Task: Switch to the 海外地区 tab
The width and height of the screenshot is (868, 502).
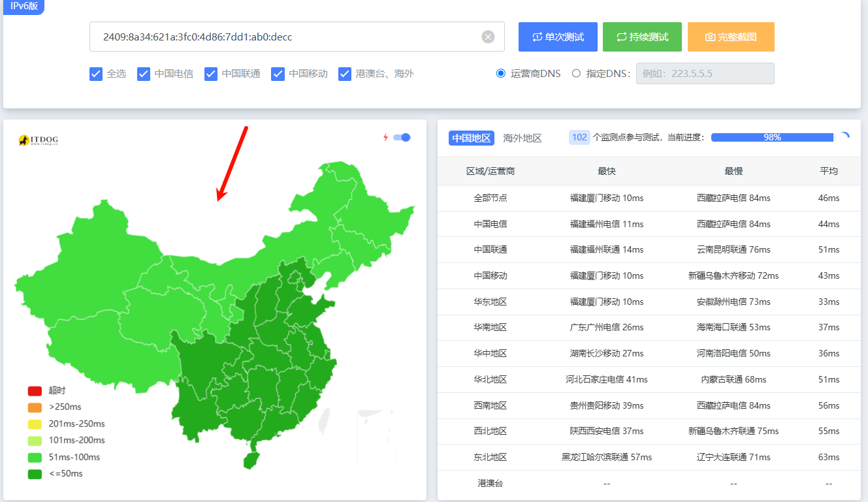Action: (x=522, y=138)
